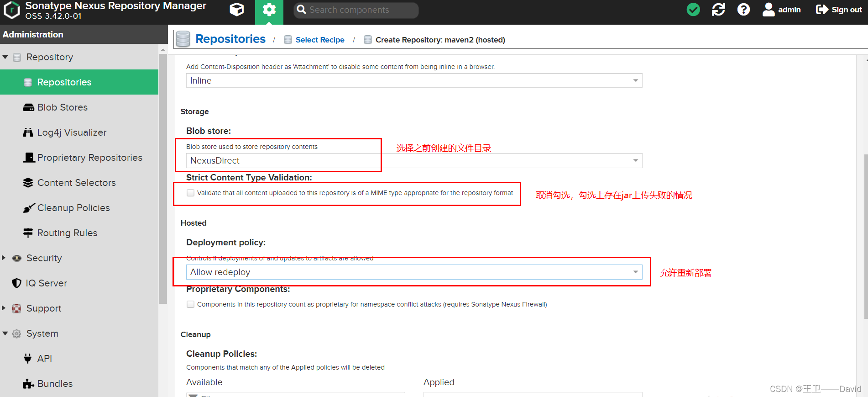Click the Sonatype Nexus logo icon
The image size is (868, 397).
click(x=11, y=10)
